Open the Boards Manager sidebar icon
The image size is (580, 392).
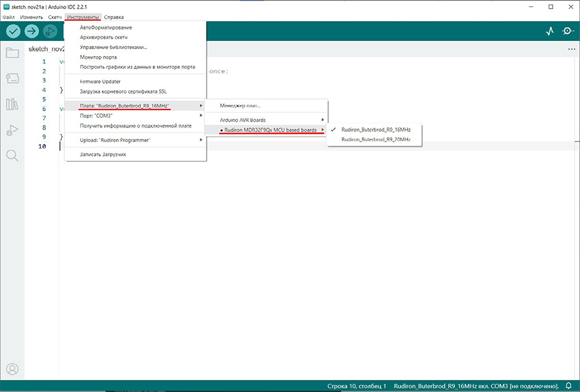point(12,78)
